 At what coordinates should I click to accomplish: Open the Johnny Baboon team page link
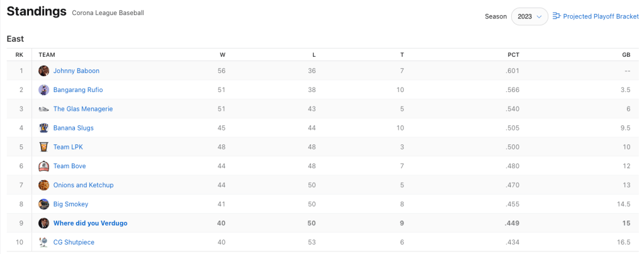tap(76, 71)
